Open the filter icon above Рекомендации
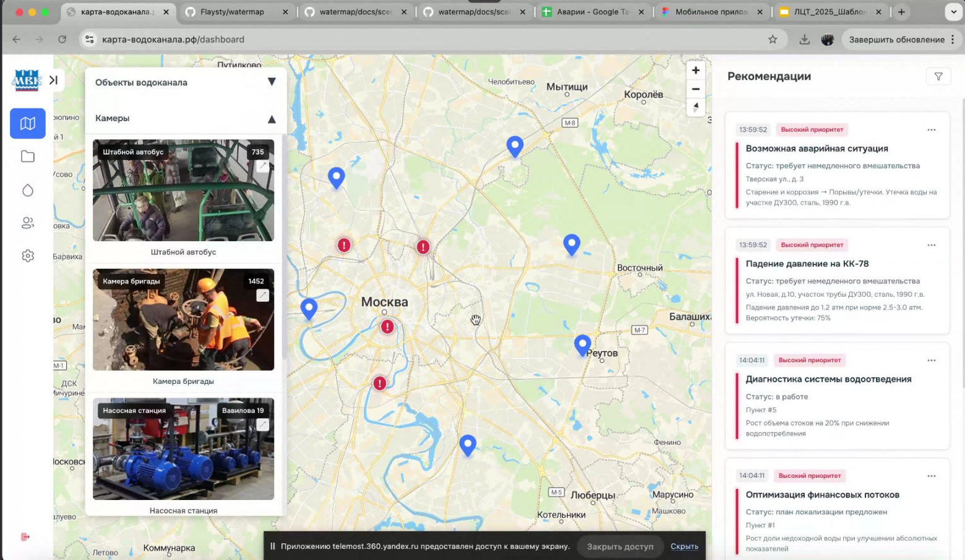 click(939, 76)
